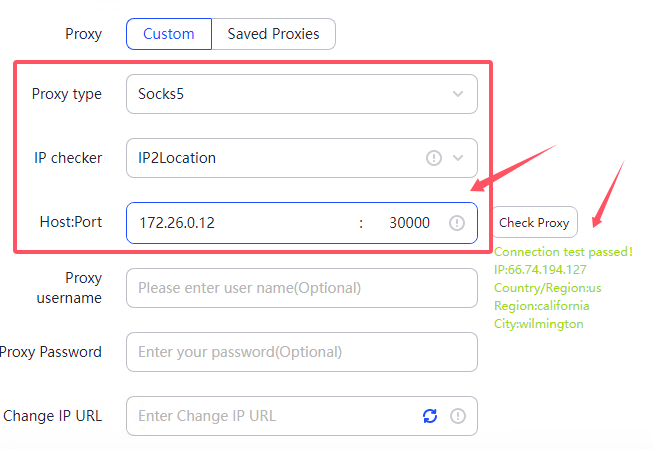Click the IP:66.74.194.127 result text
This screenshot has width=653, height=449.
[x=554, y=270]
